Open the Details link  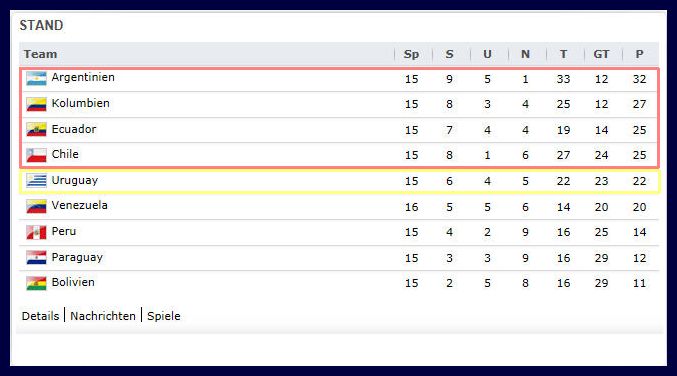41,316
